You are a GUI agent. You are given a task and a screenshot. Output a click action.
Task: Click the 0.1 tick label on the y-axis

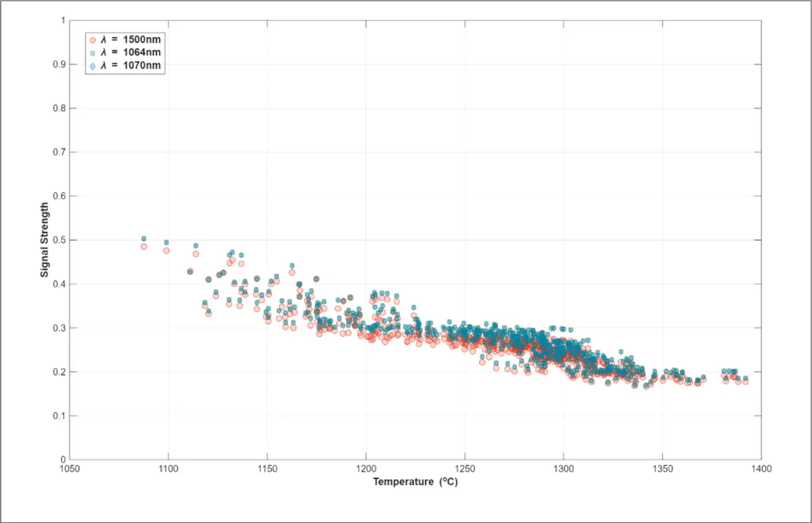(59, 416)
